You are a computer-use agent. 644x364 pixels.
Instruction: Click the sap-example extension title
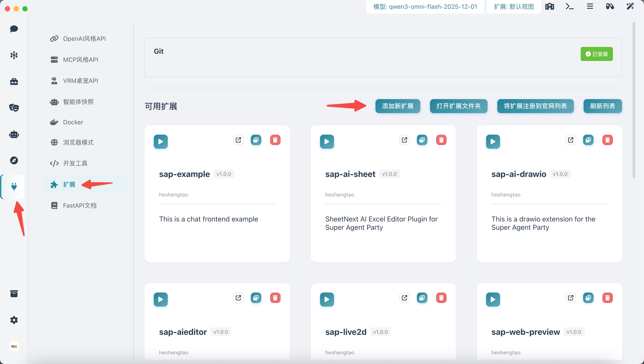pos(184,174)
